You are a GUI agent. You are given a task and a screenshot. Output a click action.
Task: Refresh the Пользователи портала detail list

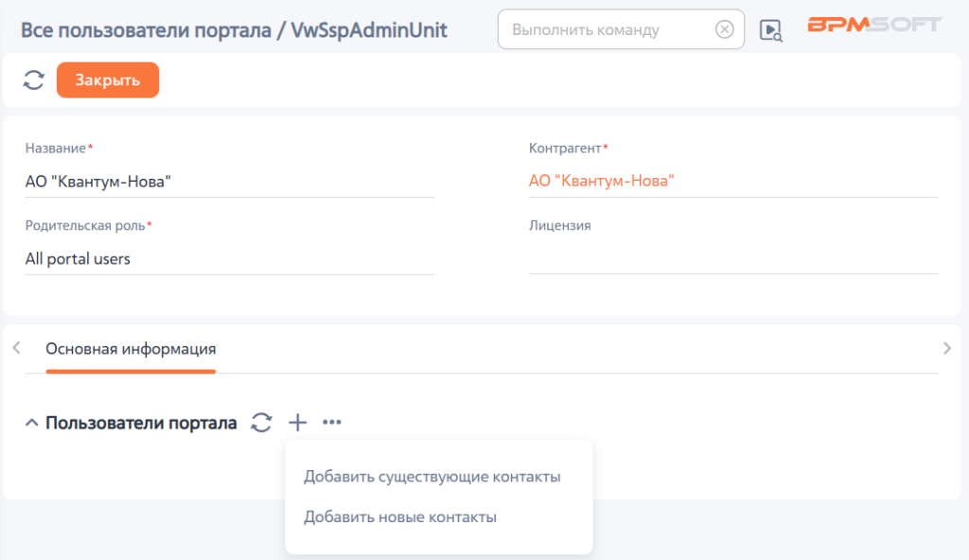click(x=261, y=423)
